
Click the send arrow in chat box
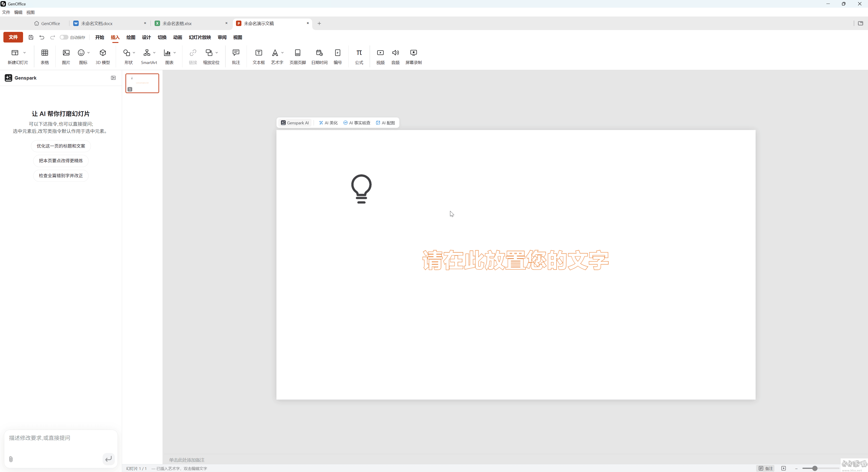(108, 459)
